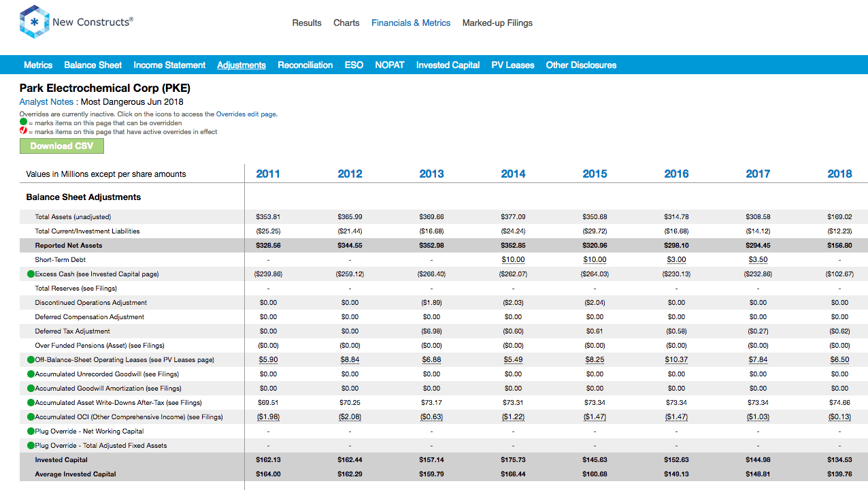Click the Balance Sheet Adjustments section heading
This screenshot has height=490, width=868.
[x=84, y=197]
